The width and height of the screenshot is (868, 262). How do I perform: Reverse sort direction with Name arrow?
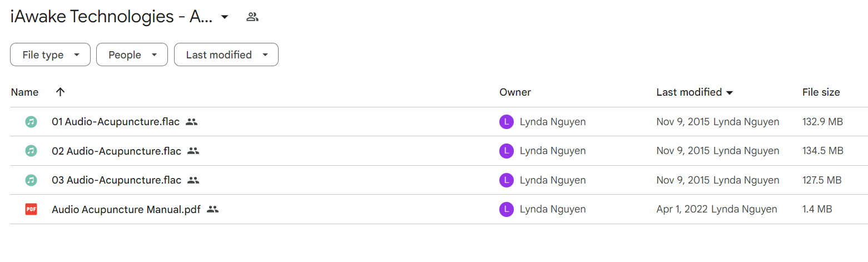coord(61,92)
